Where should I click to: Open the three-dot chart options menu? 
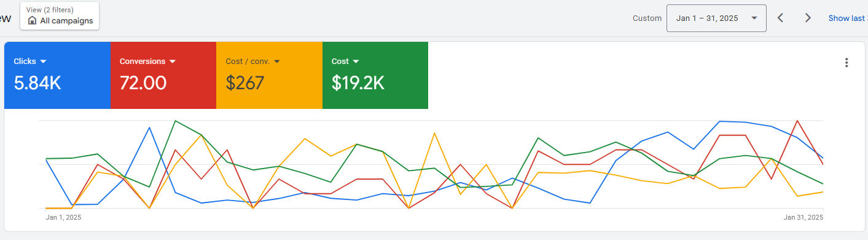click(846, 62)
